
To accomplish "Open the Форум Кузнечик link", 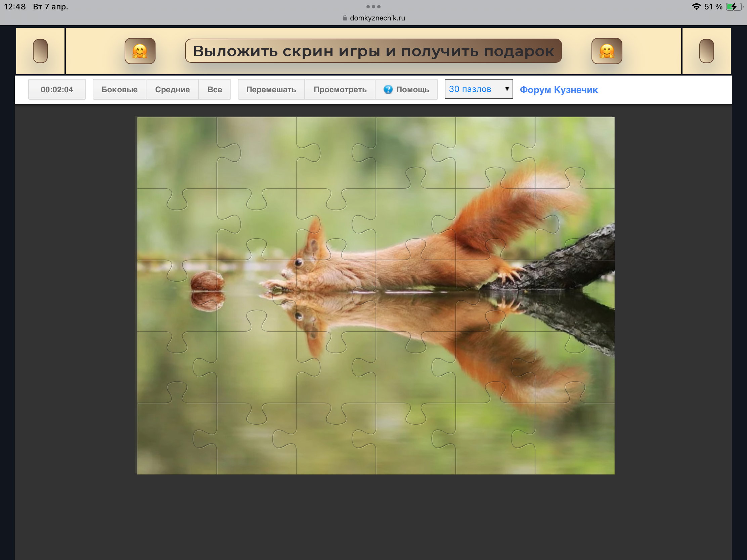I will coord(559,90).
